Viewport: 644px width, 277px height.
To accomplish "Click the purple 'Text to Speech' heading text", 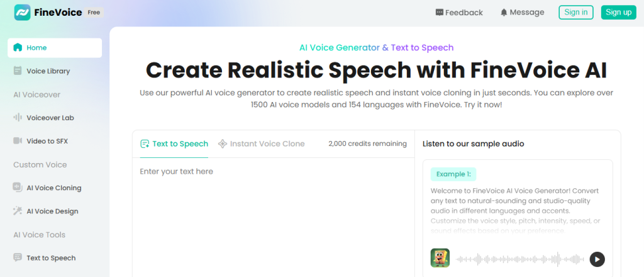I will click(x=422, y=48).
